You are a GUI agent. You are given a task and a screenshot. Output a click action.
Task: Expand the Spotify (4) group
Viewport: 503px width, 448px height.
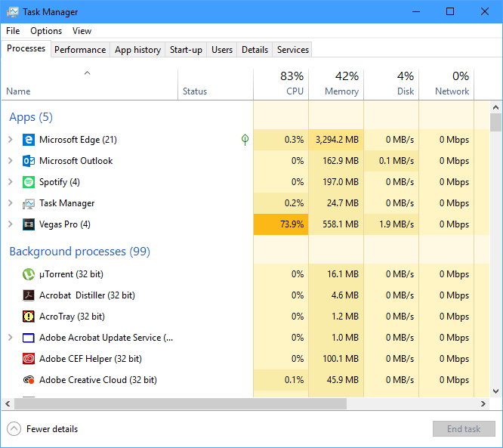pyautogui.click(x=11, y=182)
